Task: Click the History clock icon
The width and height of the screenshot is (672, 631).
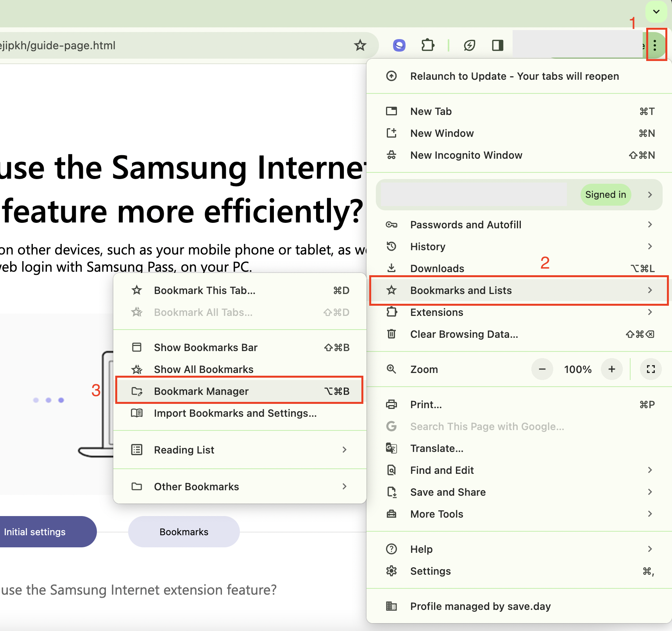Action: [x=391, y=246]
